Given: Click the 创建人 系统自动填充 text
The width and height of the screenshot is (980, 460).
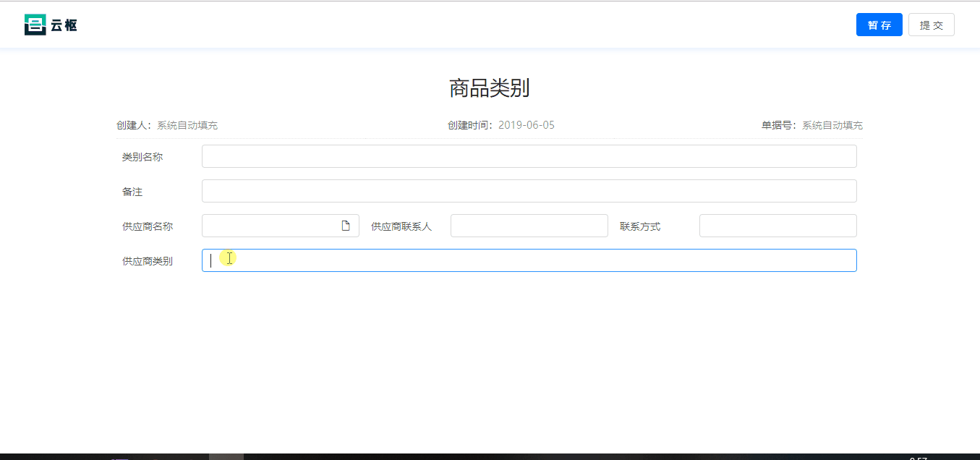Looking at the screenshot, I should [x=187, y=125].
